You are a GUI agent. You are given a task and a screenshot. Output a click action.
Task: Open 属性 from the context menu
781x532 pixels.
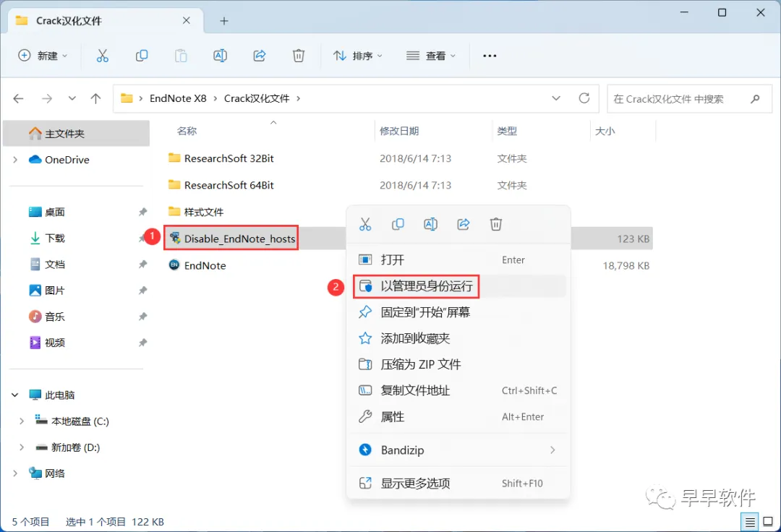[459, 416]
